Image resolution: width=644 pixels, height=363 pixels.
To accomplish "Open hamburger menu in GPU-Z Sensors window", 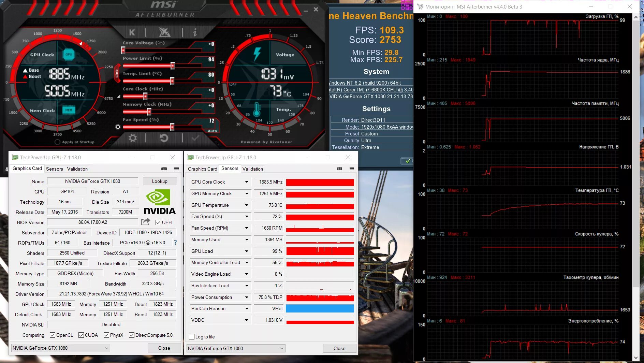I will point(352,169).
